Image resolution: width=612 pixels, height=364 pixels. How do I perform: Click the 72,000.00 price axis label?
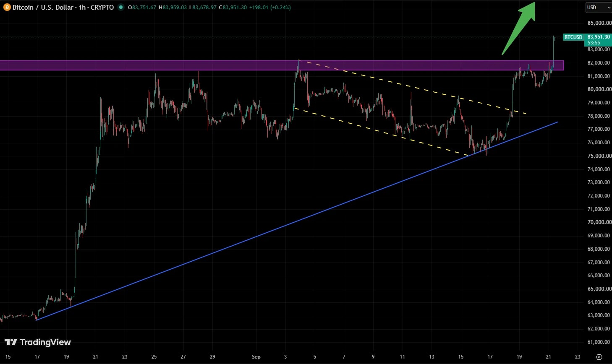(599, 196)
